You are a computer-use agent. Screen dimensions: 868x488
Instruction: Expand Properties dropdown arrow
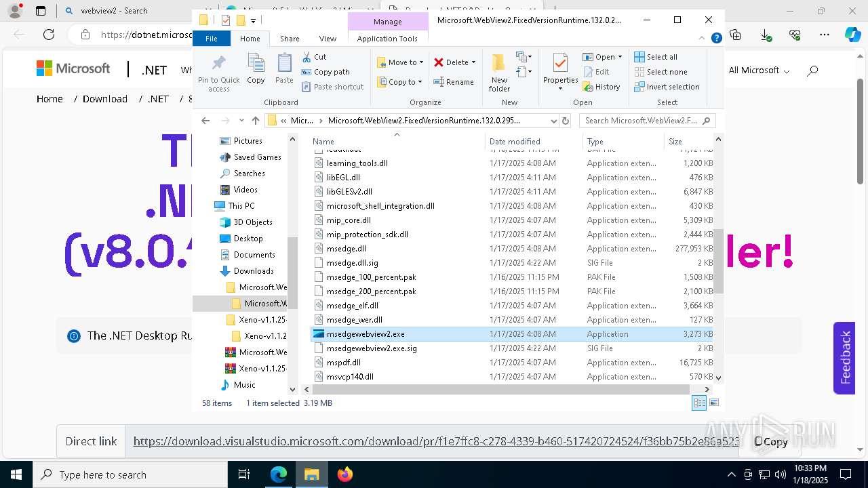click(x=560, y=88)
